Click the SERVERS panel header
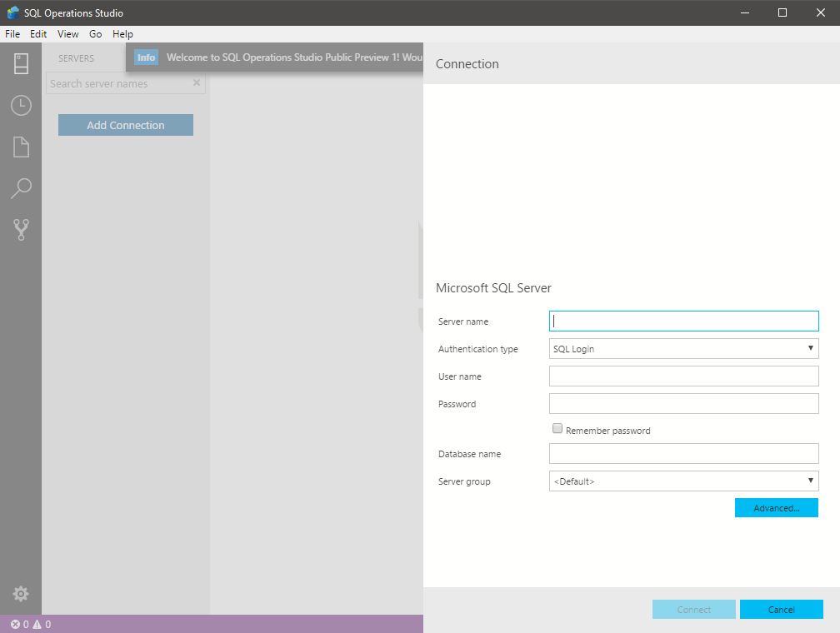840x633 pixels. pos(76,58)
